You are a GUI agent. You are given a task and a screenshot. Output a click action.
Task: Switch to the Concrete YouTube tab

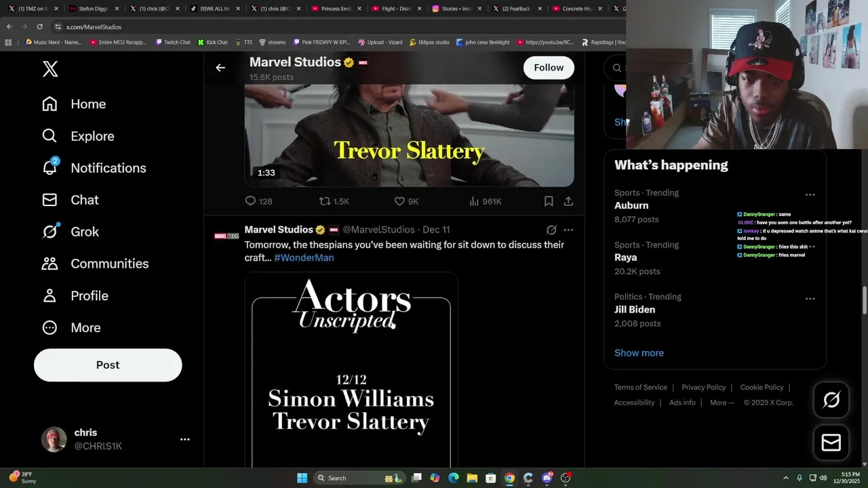click(577, 9)
